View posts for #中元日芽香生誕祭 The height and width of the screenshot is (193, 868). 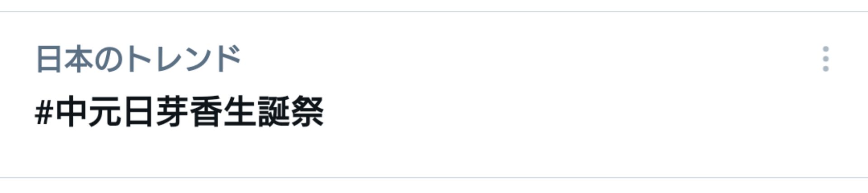(x=179, y=112)
